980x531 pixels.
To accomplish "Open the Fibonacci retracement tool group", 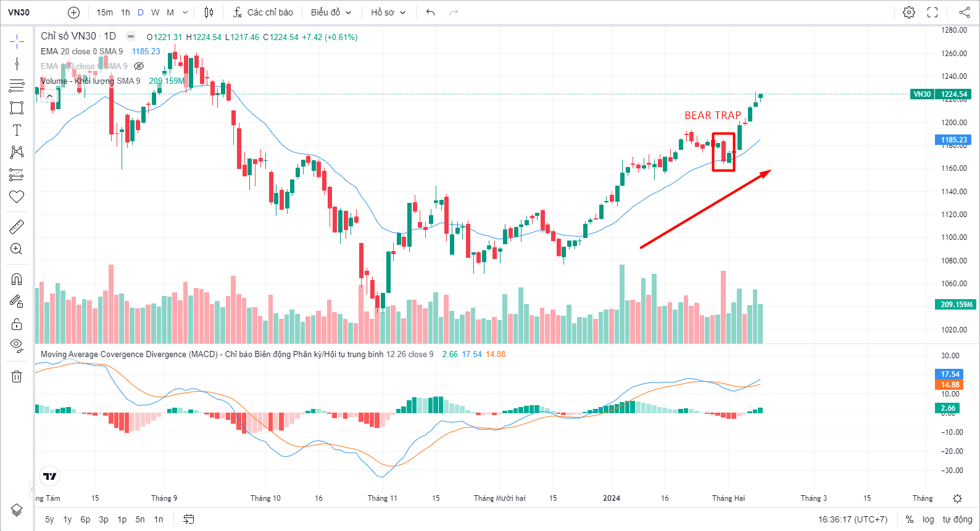I will pyautogui.click(x=17, y=86).
